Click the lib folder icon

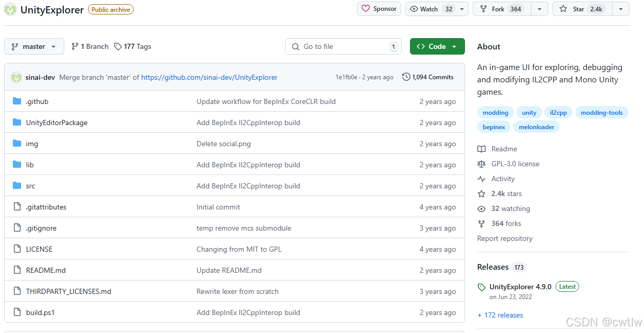[17, 165]
